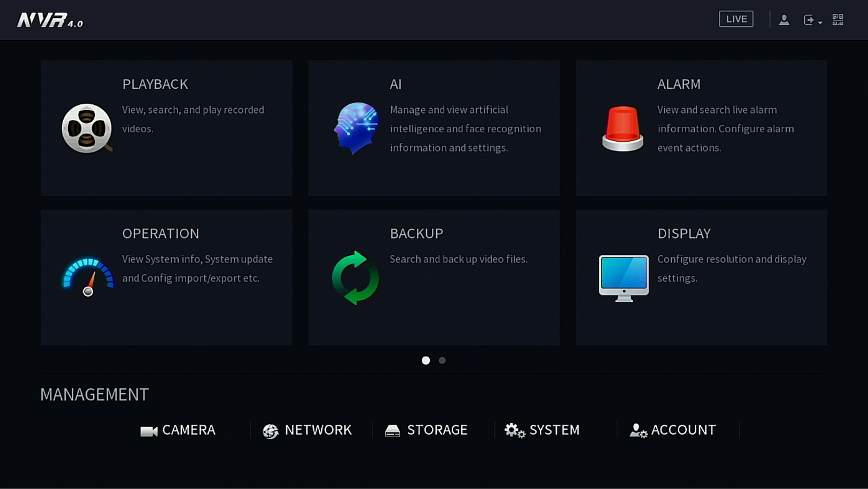Image resolution: width=868 pixels, height=489 pixels.
Task: Open STORAGE management label
Action: click(437, 430)
